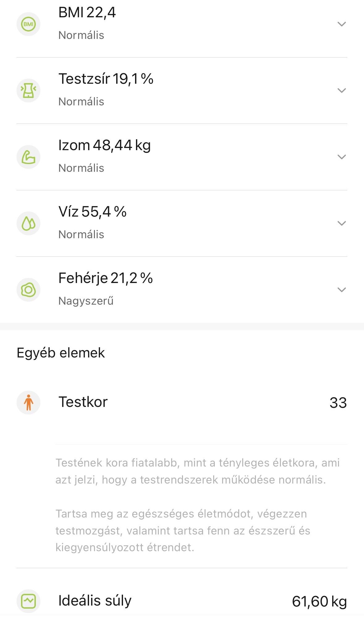The height and width of the screenshot is (621, 364).
Task: Tap the Fehérje Nagyszerű status text
Action: (86, 301)
